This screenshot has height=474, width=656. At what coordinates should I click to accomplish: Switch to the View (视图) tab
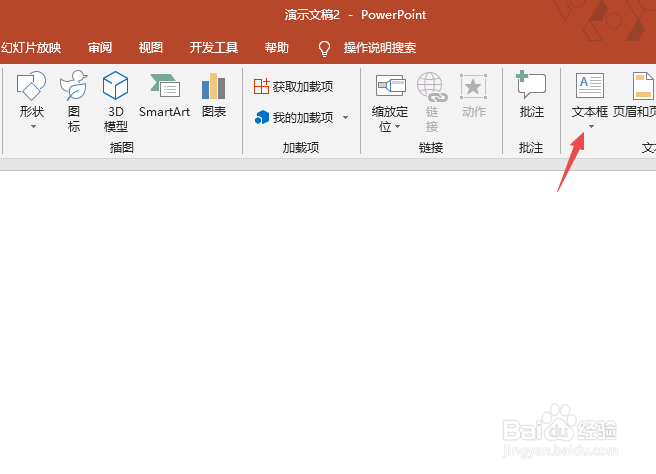tap(151, 48)
